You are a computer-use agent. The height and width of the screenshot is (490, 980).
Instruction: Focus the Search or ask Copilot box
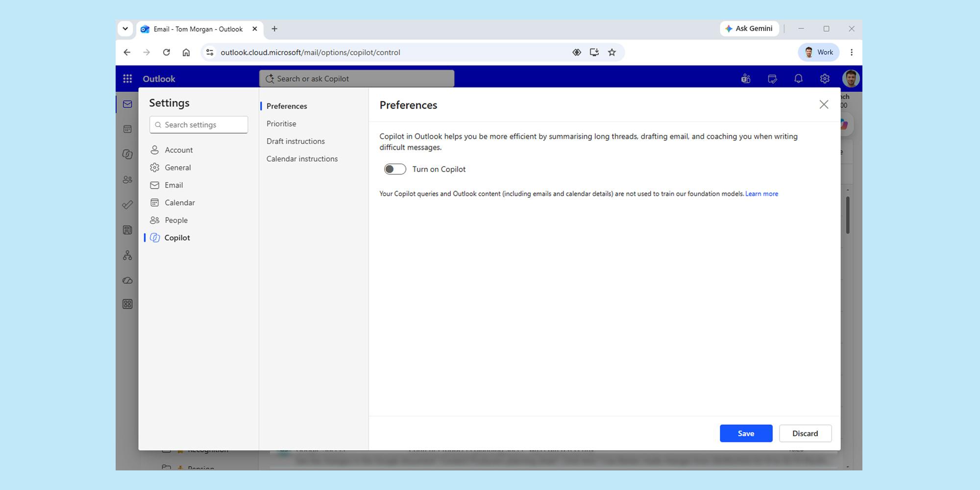pos(357,78)
